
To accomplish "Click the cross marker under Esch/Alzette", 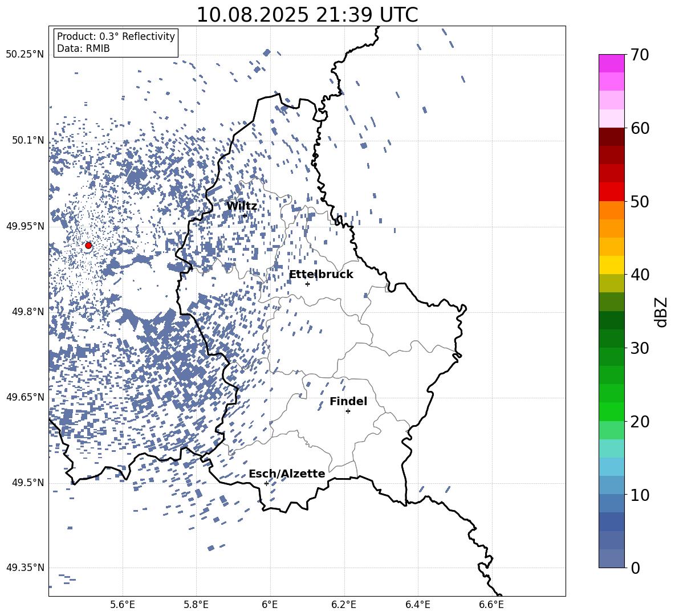I will (266, 483).
